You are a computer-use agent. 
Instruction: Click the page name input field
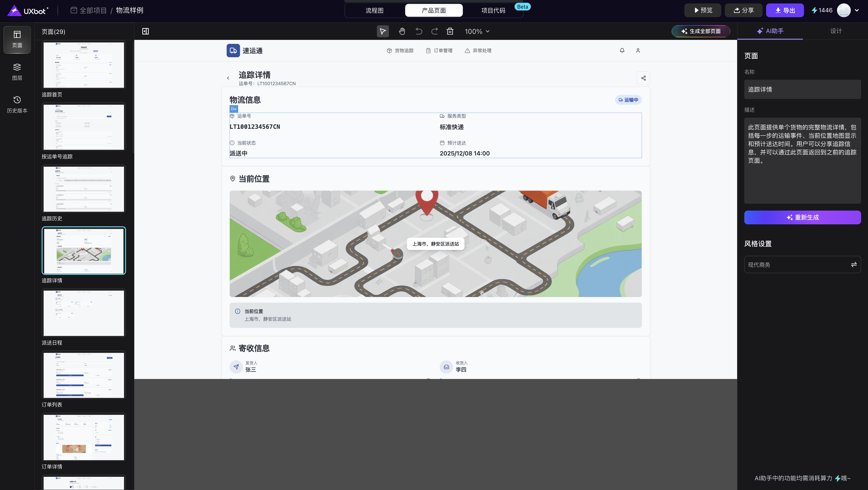[x=802, y=90]
